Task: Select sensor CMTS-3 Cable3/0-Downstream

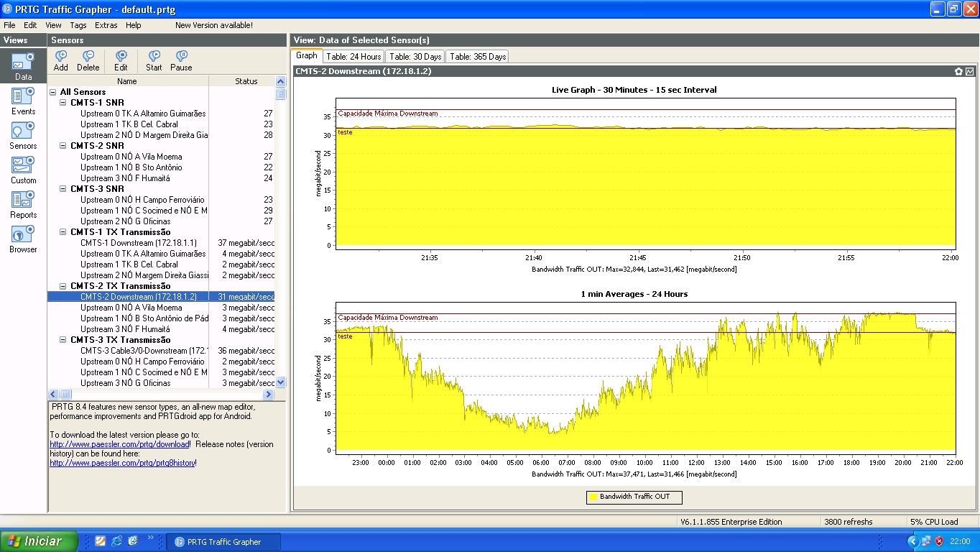Action: (144, 351)
